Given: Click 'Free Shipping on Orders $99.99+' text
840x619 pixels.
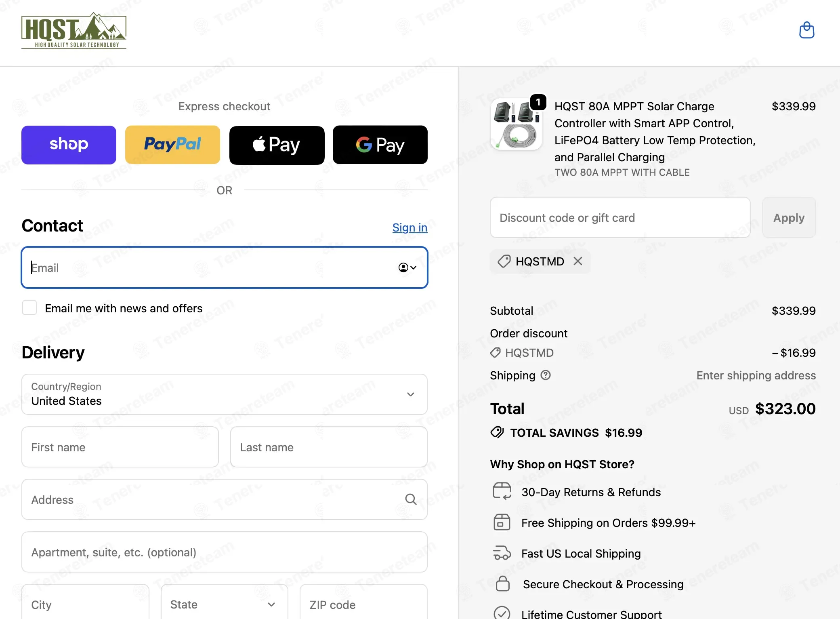Looking at the screenshot, I should (608, 523).
